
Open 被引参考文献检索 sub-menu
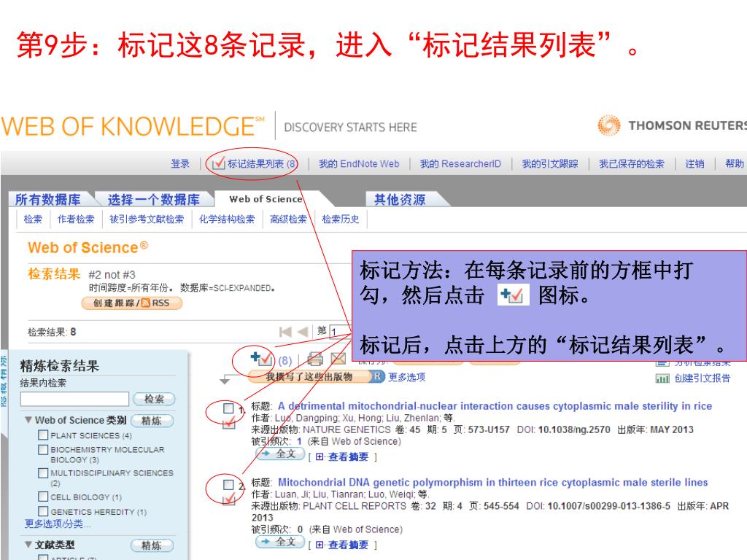tap(146, 219)
